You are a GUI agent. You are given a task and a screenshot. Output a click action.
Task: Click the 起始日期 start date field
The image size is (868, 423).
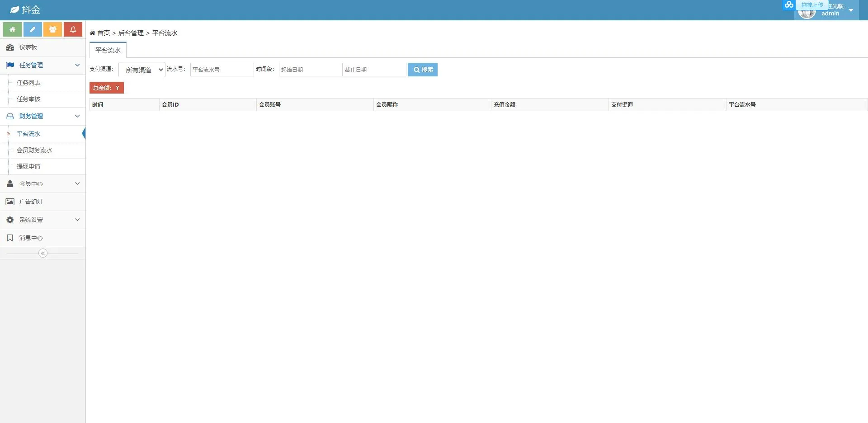point(311,70)
